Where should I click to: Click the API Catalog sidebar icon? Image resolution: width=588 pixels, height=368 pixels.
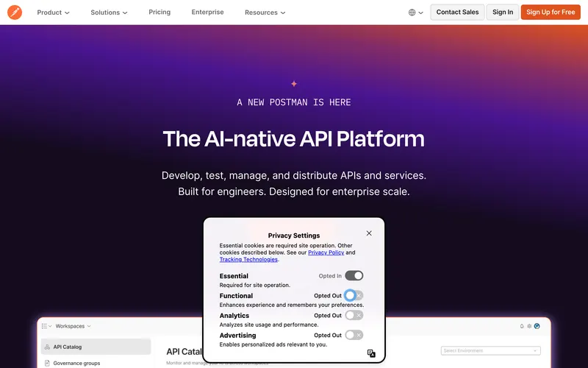pos(47,347)
